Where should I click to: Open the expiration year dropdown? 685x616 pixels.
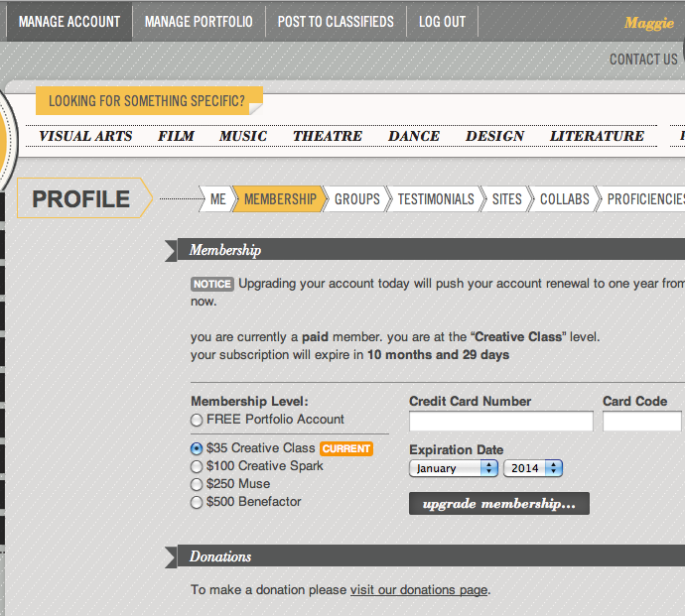coord(533,468)
